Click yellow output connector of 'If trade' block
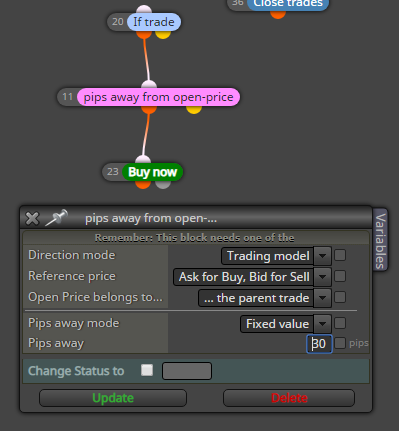The width and height of the screenshot is (399, 431). (x=163, y=34)
